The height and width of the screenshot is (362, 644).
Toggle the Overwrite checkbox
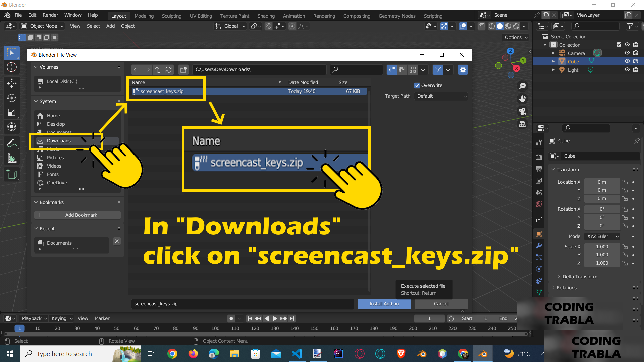(417, 85)
